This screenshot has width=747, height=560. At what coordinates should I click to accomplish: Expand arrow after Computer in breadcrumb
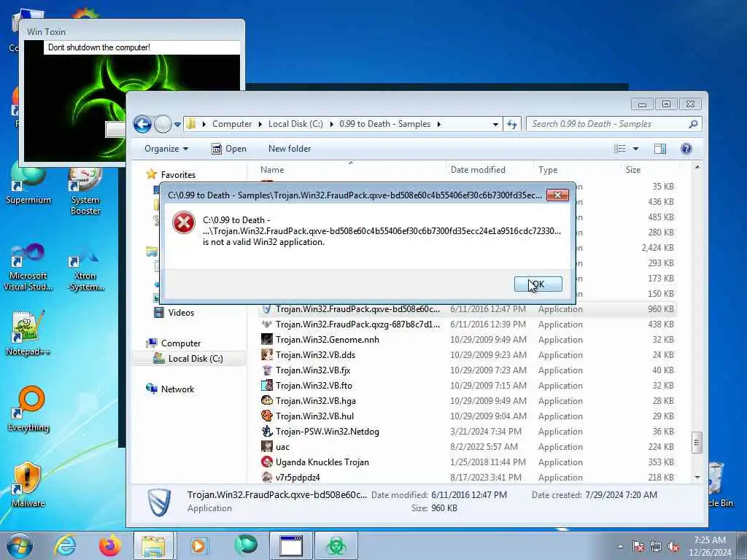(260, 124)
